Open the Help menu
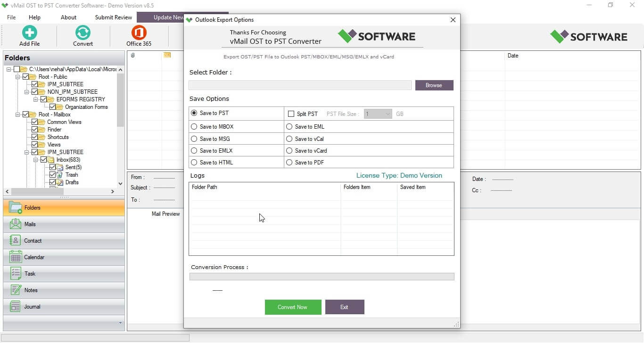The image size is (644, 343). 34,17
